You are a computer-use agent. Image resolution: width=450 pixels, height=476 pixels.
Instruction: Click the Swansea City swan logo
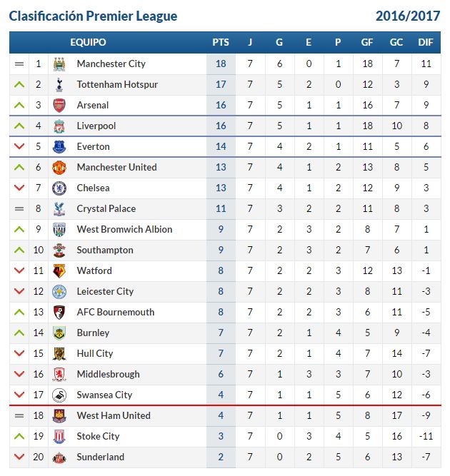click(59, 395)
